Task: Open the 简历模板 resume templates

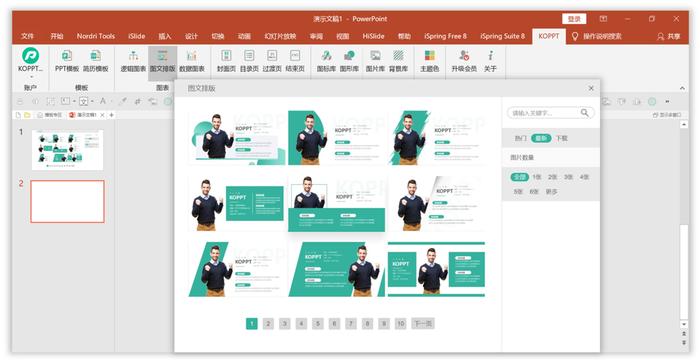Action: coord(96,61)
